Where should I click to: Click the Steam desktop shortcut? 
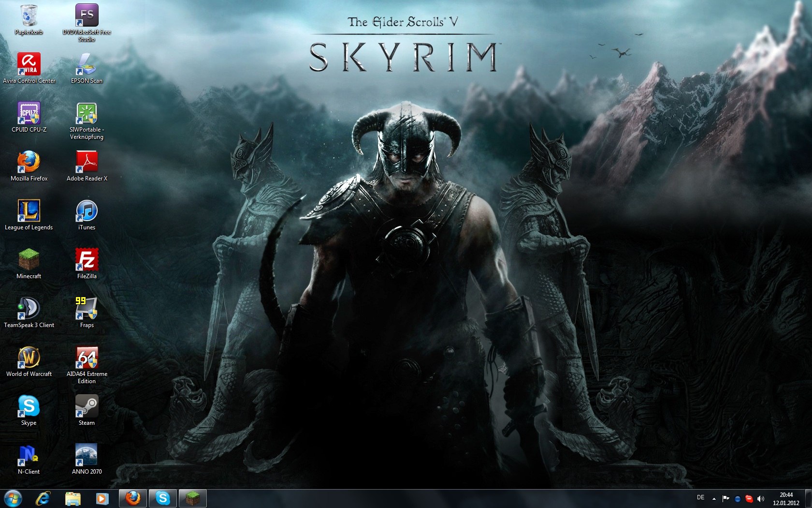pos(87,406)
